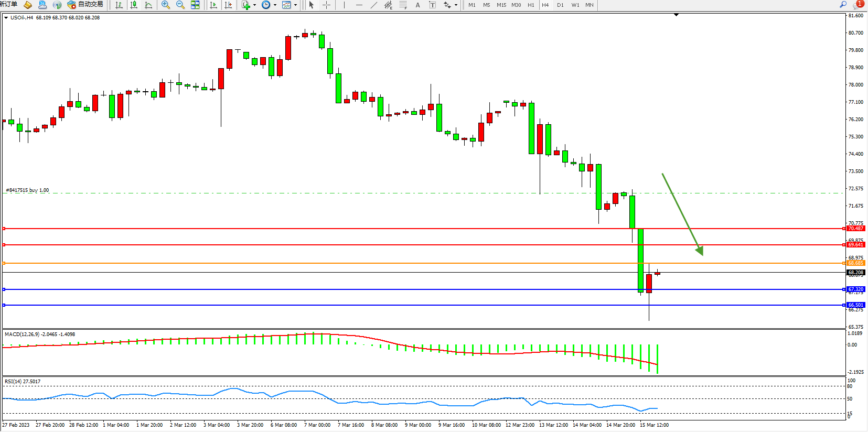868x432 pixels.
Task: Open the indicators list dropdown arrow
Action: click(x=255, y=5)
